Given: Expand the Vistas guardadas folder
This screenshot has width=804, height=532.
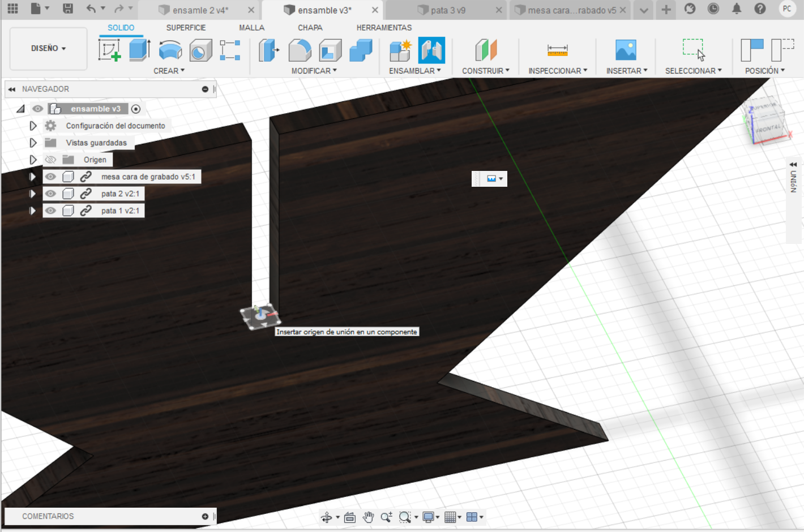Looking at the screenshot, I should 33,143.
